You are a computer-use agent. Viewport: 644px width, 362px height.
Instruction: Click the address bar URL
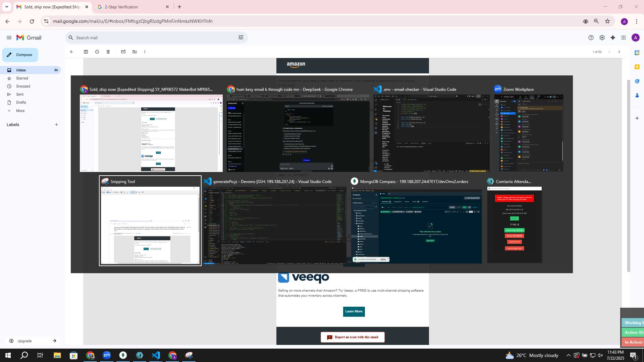click(133, 21)
